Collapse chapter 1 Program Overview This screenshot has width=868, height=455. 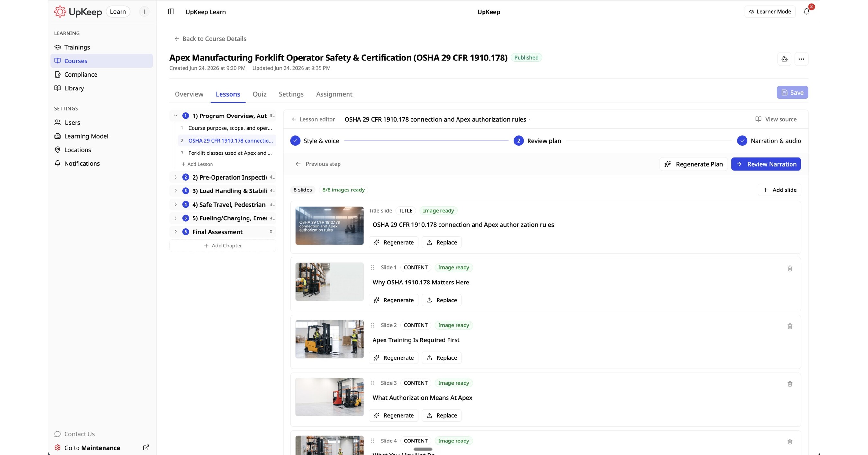[176, 116]
